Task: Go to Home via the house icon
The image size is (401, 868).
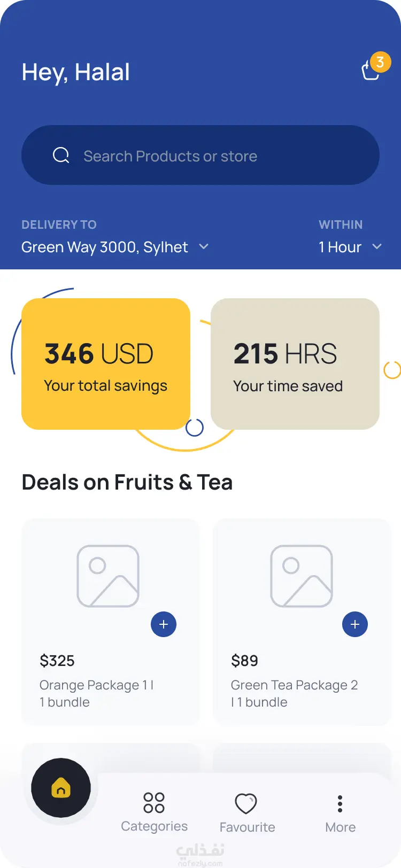Action: [x=61, y=788]
